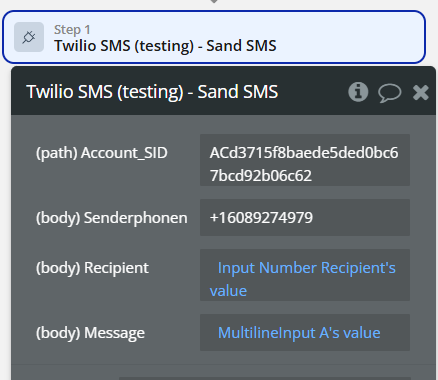
Task: Click the second line '7bcd92b06c62' of Account SID
Action: [x=261, y=176]
